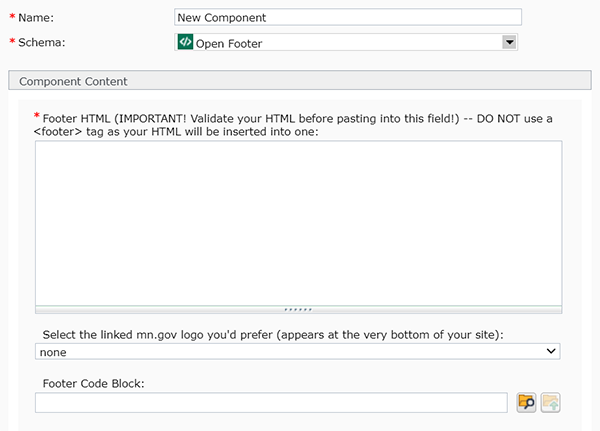Image resolution: width=600 pixels, height=431 pixels.
Task: Click the Name label
Action: (35, 18)
